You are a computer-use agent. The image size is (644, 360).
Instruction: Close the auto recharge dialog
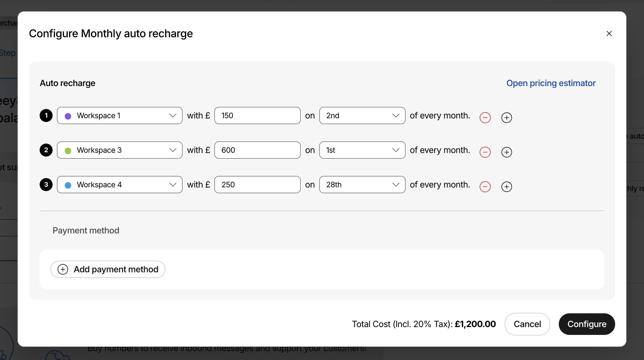pyautogui.click(x=609, y=33)
